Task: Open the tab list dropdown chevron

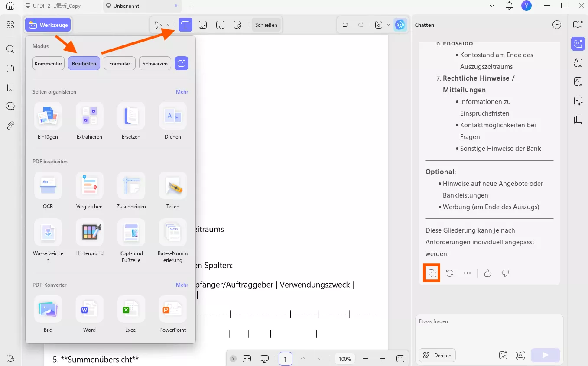Action: click(x=492, y=6)
